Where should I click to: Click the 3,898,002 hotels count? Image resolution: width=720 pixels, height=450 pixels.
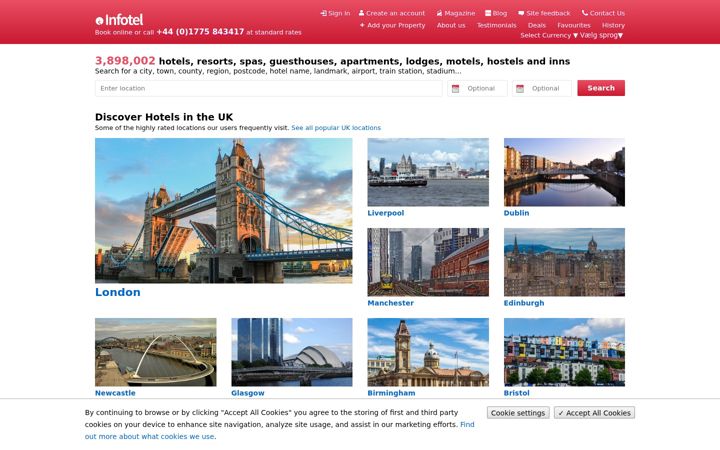[125, 61]
